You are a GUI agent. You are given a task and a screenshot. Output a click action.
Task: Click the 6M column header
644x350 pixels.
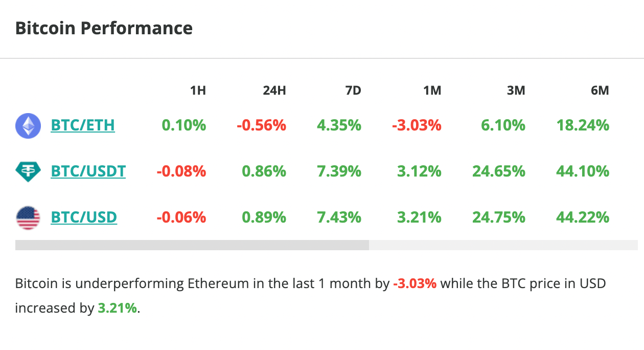tap(600, 90)
